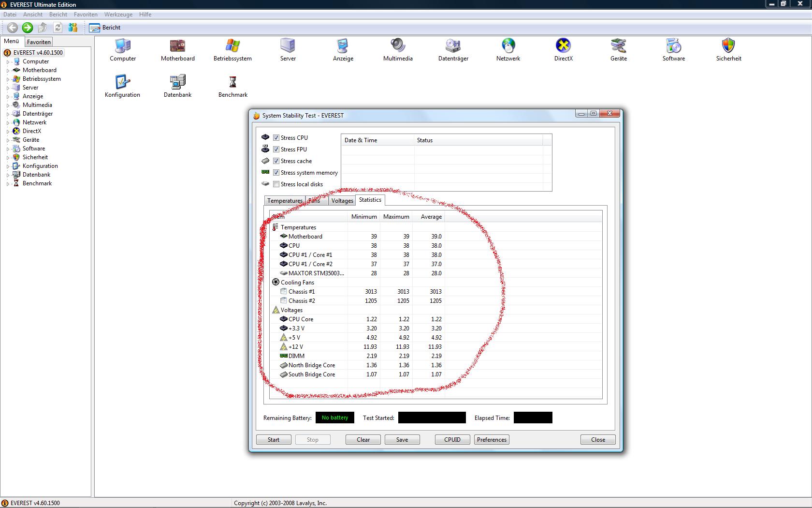This screenshot has width=812, height=508.
Task: Open the Geräte category icon
Action: (x=619, y=45)
